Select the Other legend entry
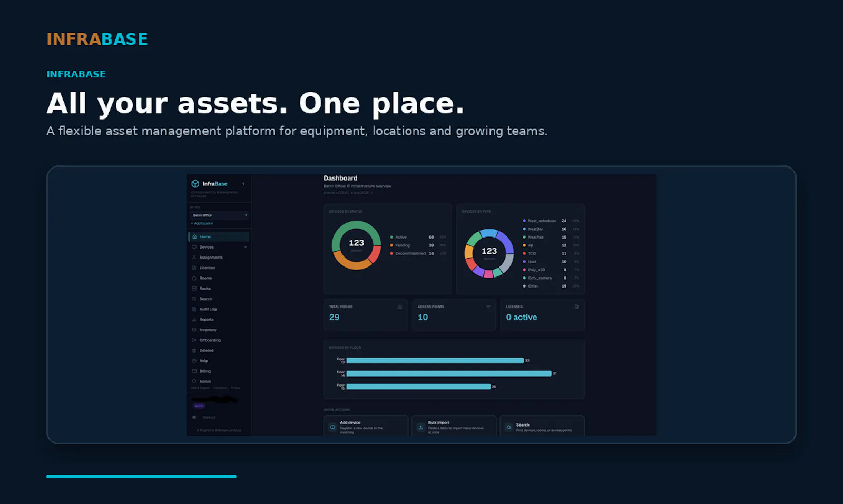Image resolution: width=843 pixels, height=504 pixels. click(551, 286)
